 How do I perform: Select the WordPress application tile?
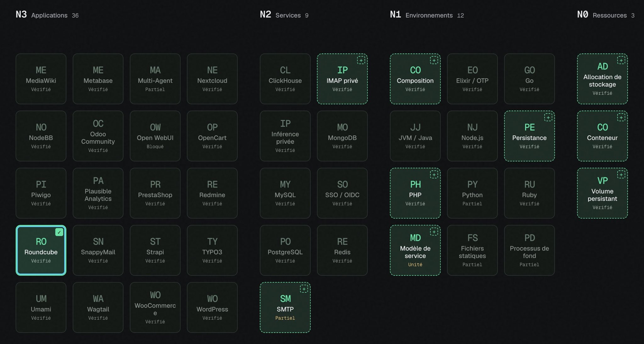212,307
